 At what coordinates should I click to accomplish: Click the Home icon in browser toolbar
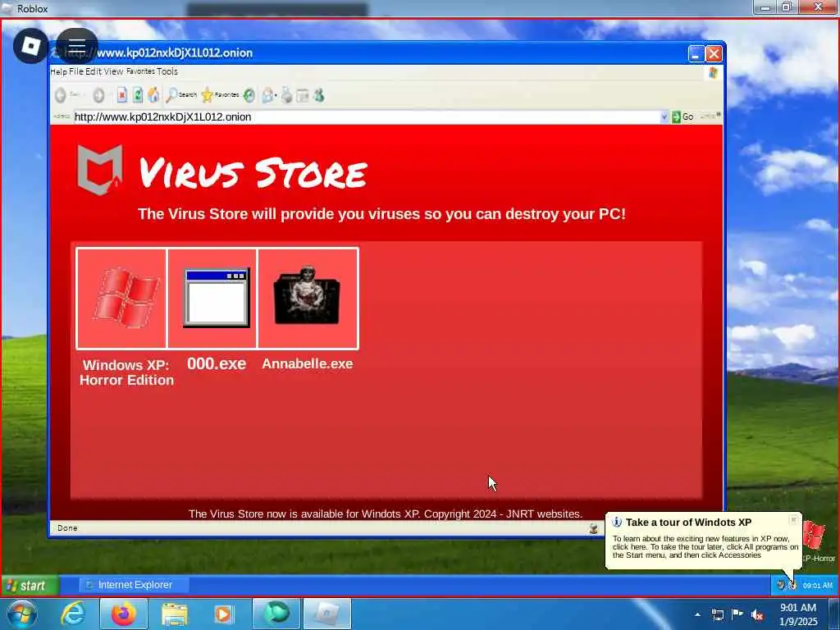click(x=153, y=95)
